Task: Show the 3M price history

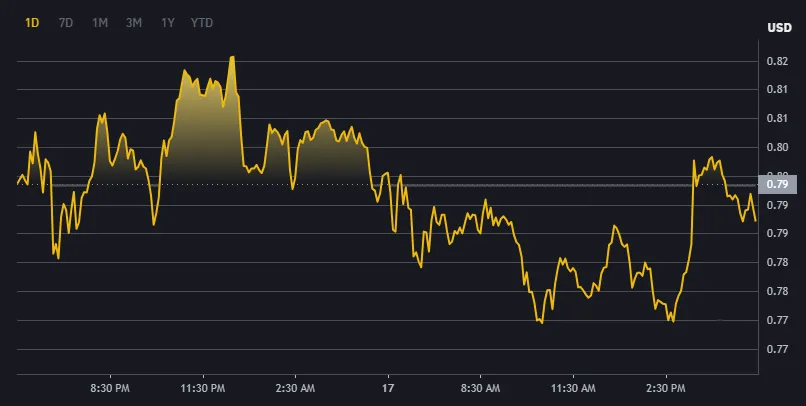Action: pos(134,23)
